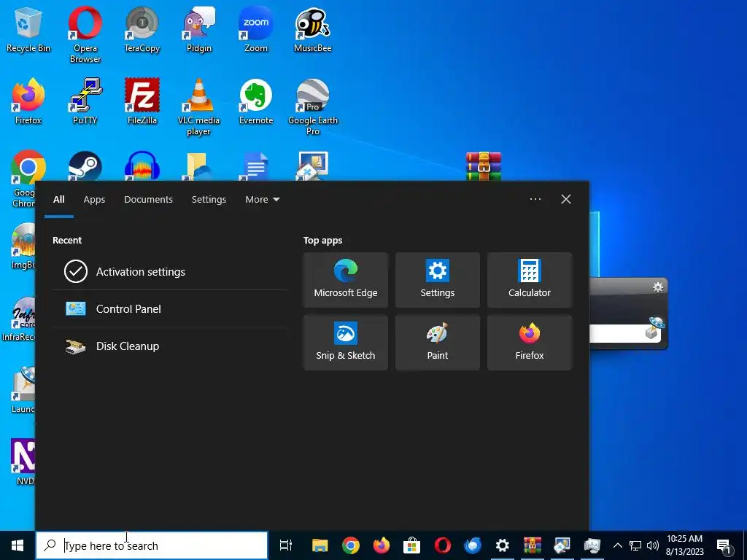This screenshot has height=560, width=747.
Task: Open the Windows Start menu
Action: click(x=18, y=545)
